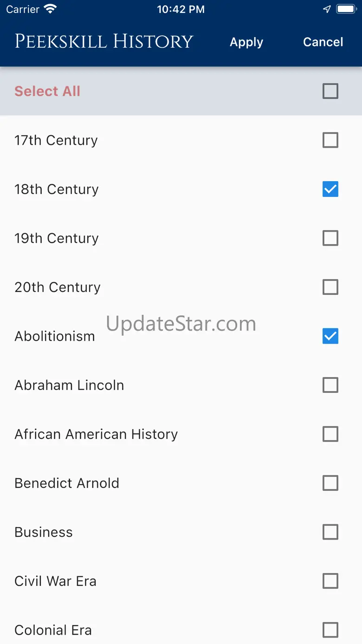
Task: Uncheck the Abolitionism checkbox
Action: coord(330,336)
